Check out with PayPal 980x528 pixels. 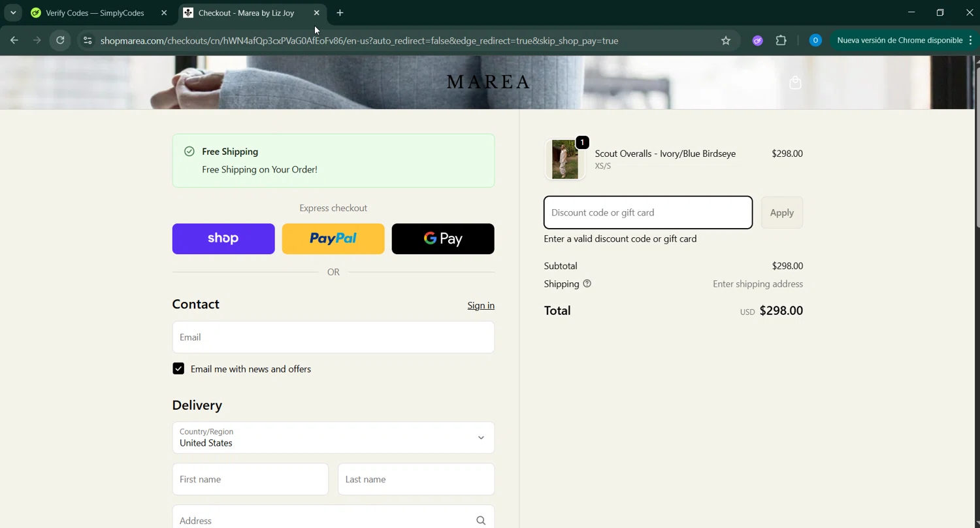tap(333, 239)
